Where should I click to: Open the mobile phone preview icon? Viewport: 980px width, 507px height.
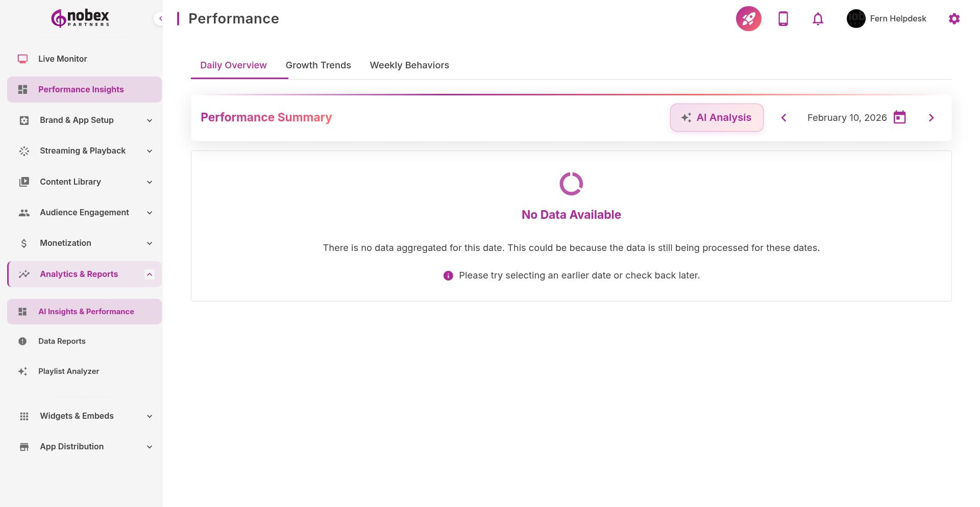click(x=783, y=19)
